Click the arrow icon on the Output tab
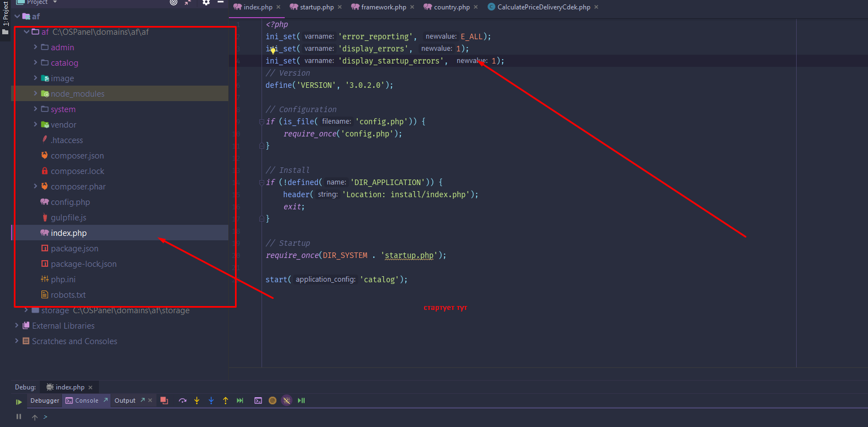This screenshot has width=868, height=427. [x=143, y=400]
